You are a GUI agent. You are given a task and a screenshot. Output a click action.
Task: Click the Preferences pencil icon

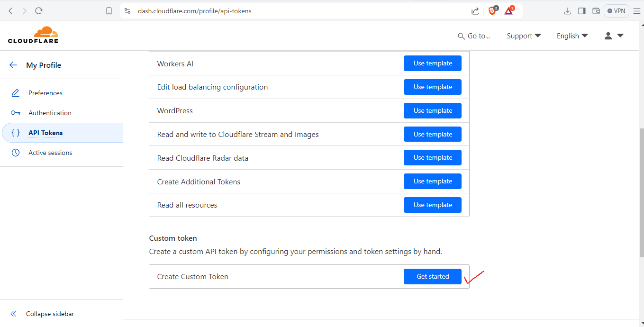click(16, 93)
